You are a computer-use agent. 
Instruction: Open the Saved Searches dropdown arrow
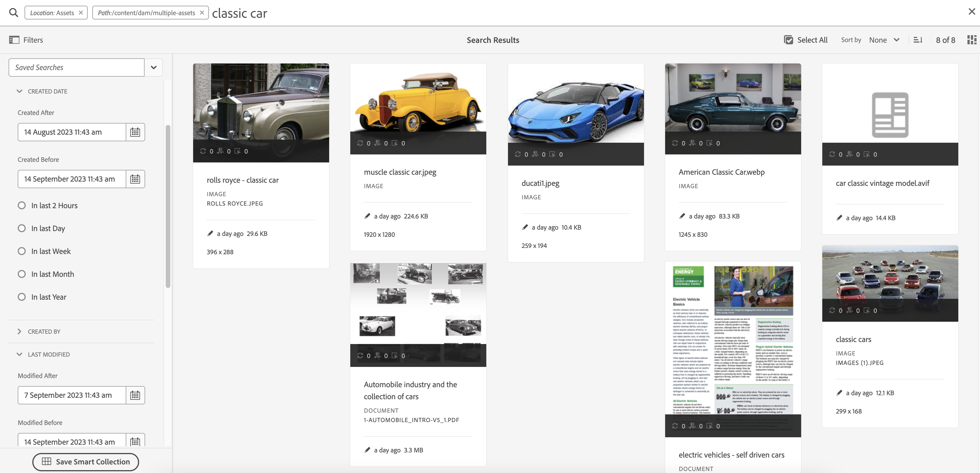tap(154, 67)
